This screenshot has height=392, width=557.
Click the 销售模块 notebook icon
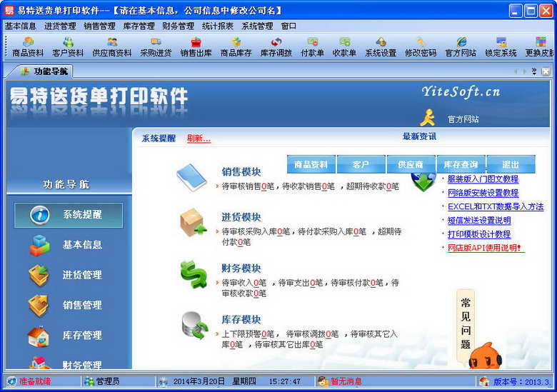click(x=192, y=177)
